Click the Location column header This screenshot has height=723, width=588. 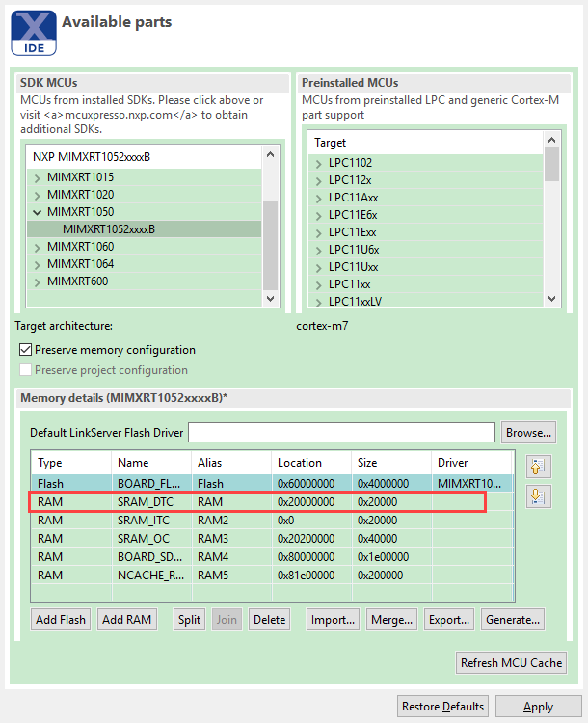(x=311, y=463)
